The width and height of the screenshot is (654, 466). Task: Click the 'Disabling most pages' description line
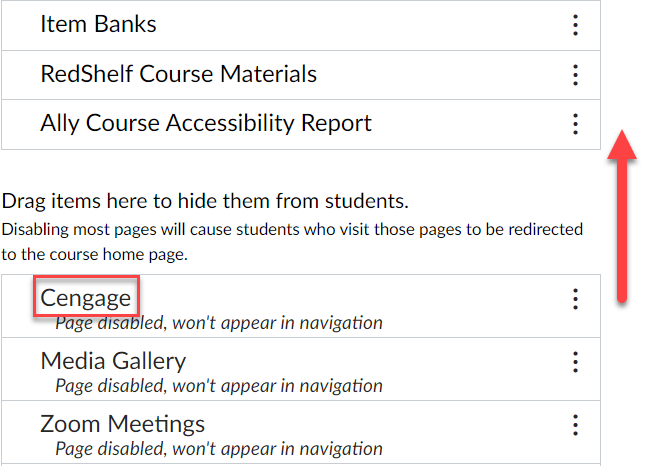pyautogui.click(x=292, y=229)
